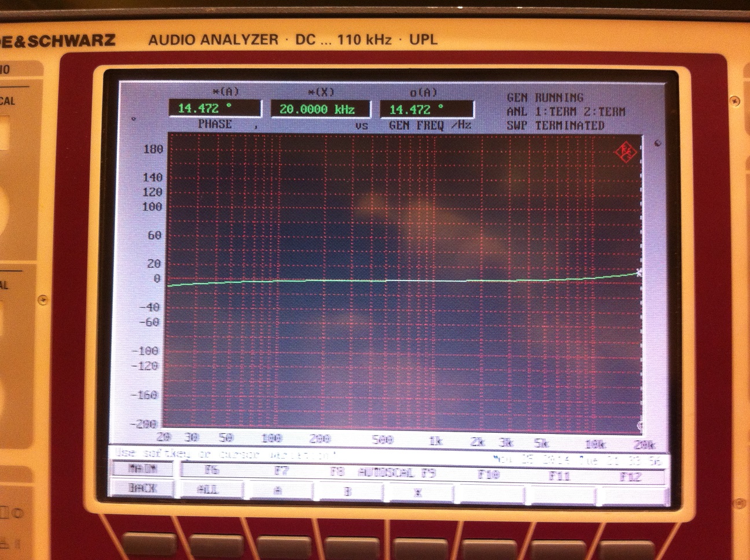750x560 pixels.
Task: Click the ANL 1:TERM 2:TERM status line
Action: pos(565,111)
